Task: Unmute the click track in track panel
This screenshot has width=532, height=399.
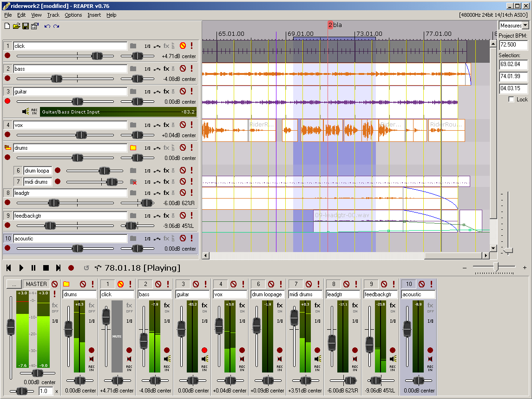Action: click(x=183, y=46)
